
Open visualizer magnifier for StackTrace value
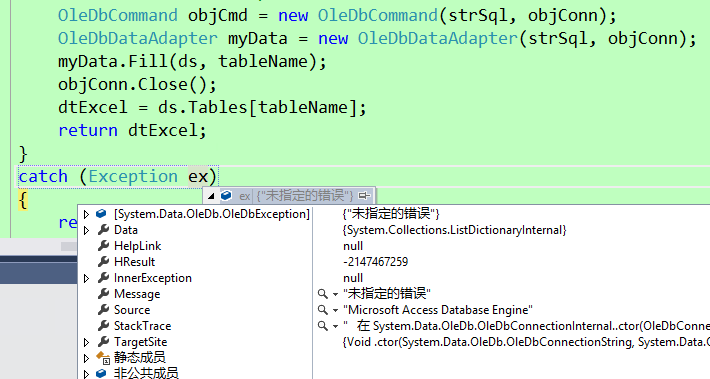322,326
